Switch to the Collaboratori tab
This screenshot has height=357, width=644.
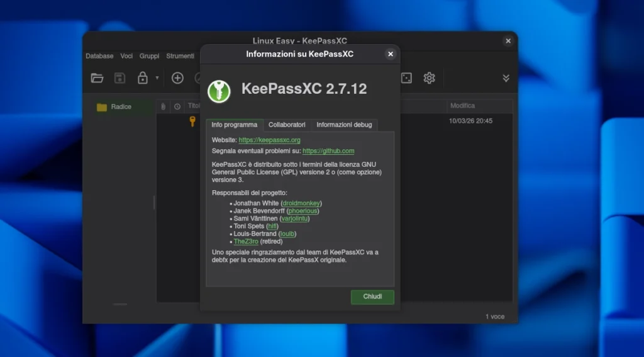(287, 125)
